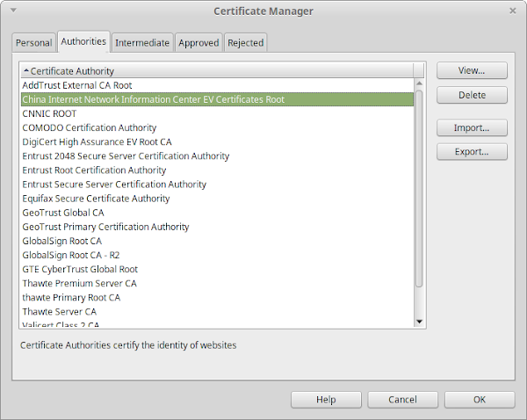527x420 pixels.
Task: Select the CNNIC ROOT entry
Action: (217, 113)
